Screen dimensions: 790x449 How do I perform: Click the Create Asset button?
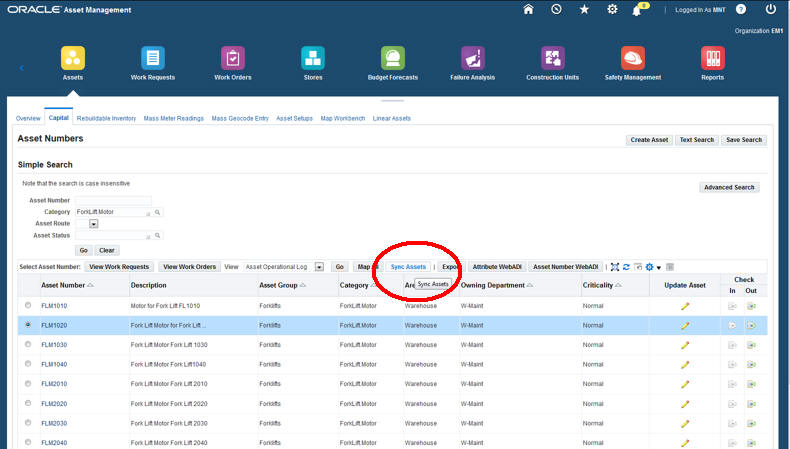649,140
